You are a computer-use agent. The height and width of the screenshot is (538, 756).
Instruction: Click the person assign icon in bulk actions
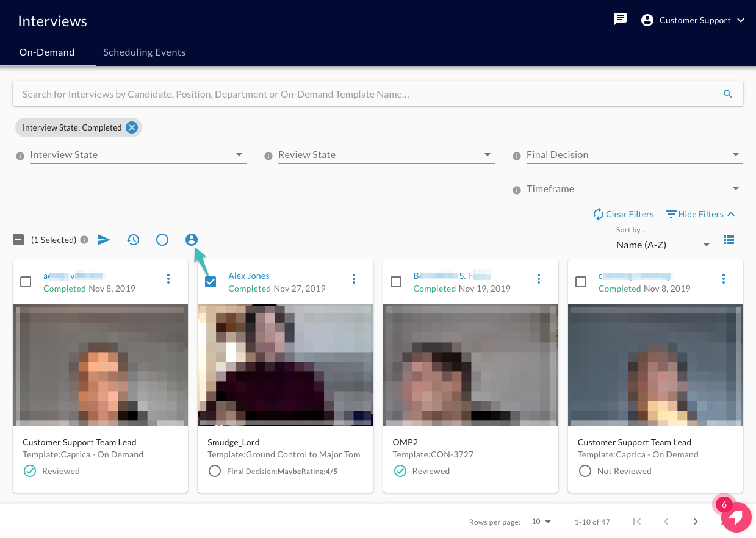pyautogui.click(x=192, y=240)
